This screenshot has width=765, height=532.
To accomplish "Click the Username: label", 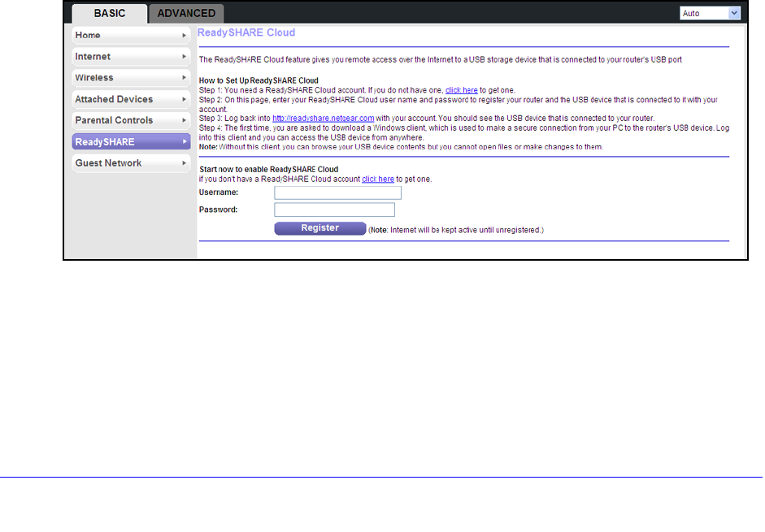I will [219, 192].
